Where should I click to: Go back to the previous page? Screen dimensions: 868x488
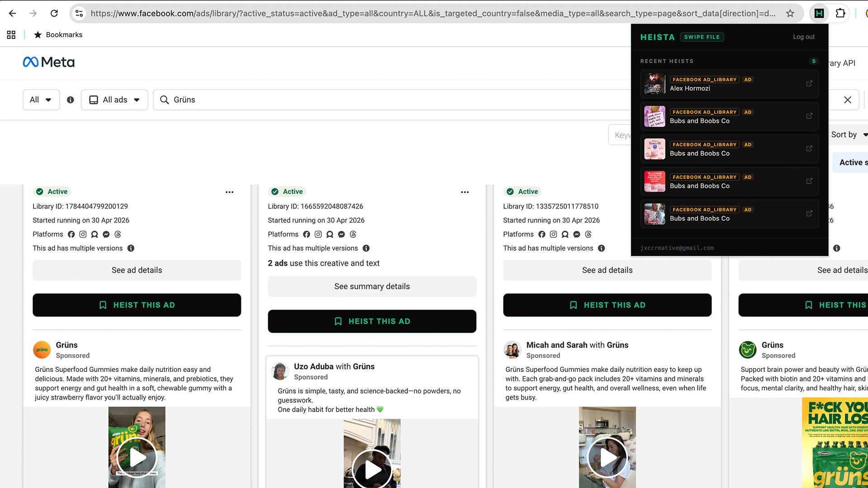pyautogui.click(x=12, y=13)
